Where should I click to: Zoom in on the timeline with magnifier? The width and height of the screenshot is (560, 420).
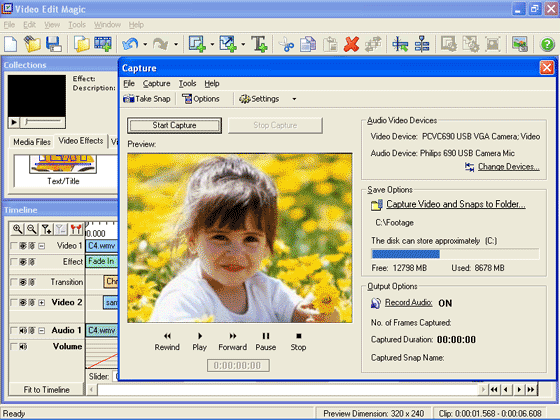[x=17, y=229]
